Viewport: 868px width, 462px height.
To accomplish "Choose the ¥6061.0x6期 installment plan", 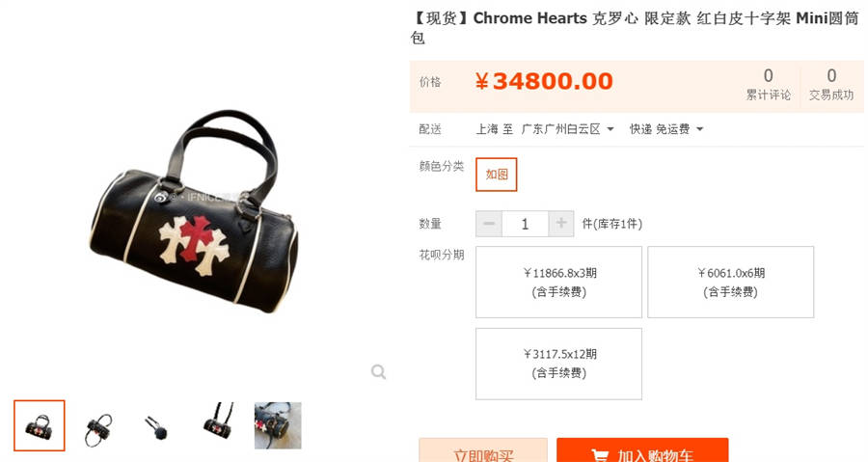I will tap(731, 283).
